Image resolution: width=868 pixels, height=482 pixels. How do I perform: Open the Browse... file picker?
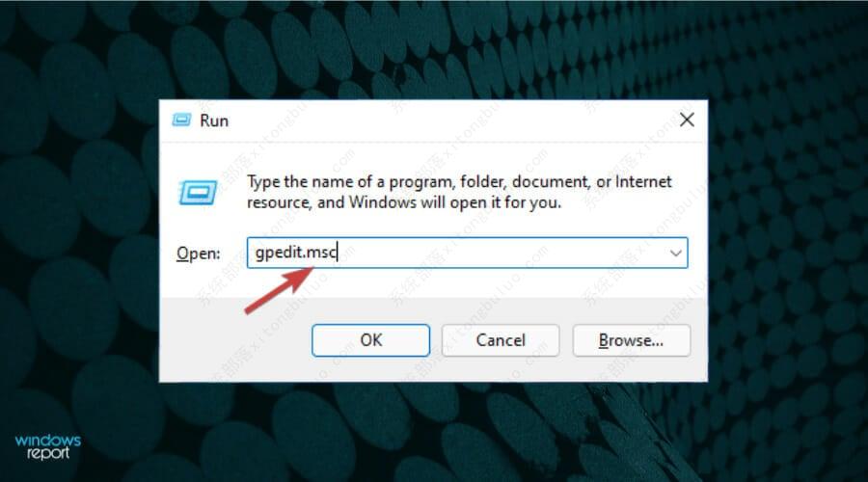[x=631, y=339]
